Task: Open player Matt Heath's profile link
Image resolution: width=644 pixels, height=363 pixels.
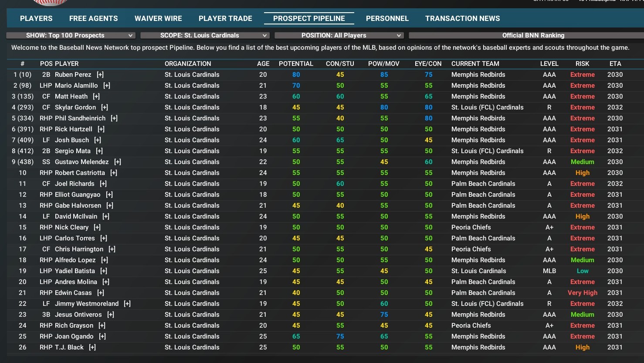Action: pos(71,96)
